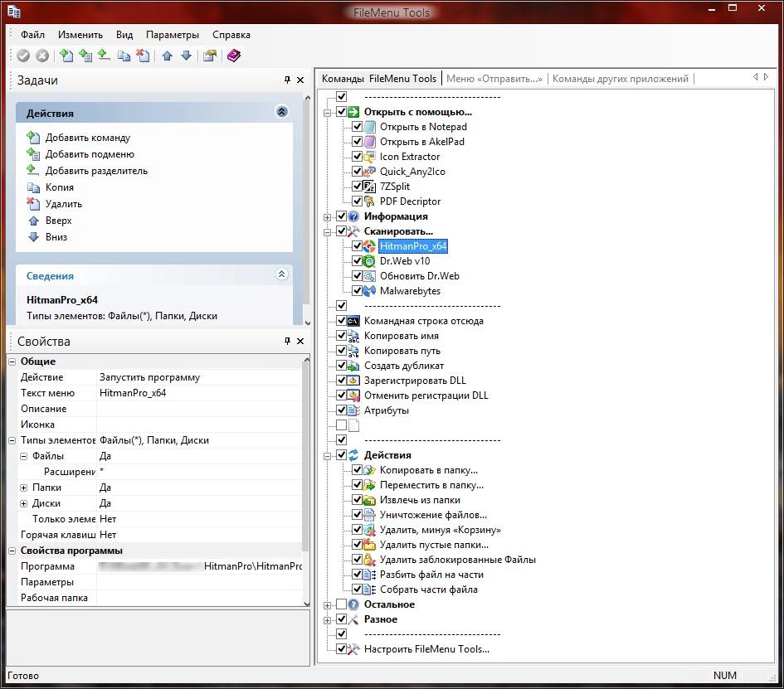
Task: Click the Add separator toolbar icon
Action: click(x=104, y=56)
